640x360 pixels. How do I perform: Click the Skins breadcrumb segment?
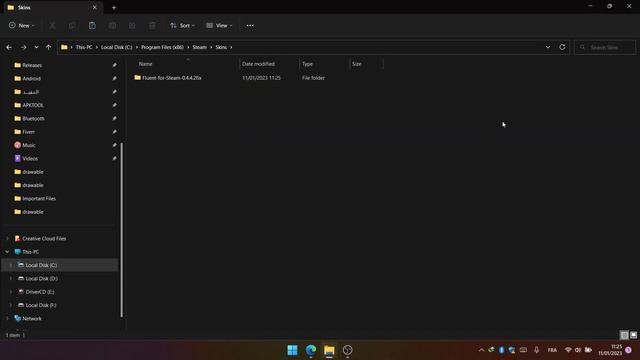point(221,47)
